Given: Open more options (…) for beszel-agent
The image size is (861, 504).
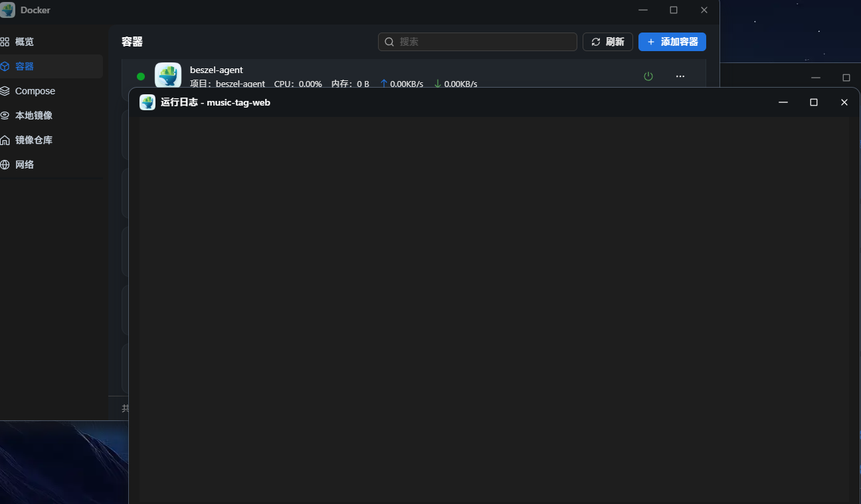Looking at the screenshot, I should point(680,76).
